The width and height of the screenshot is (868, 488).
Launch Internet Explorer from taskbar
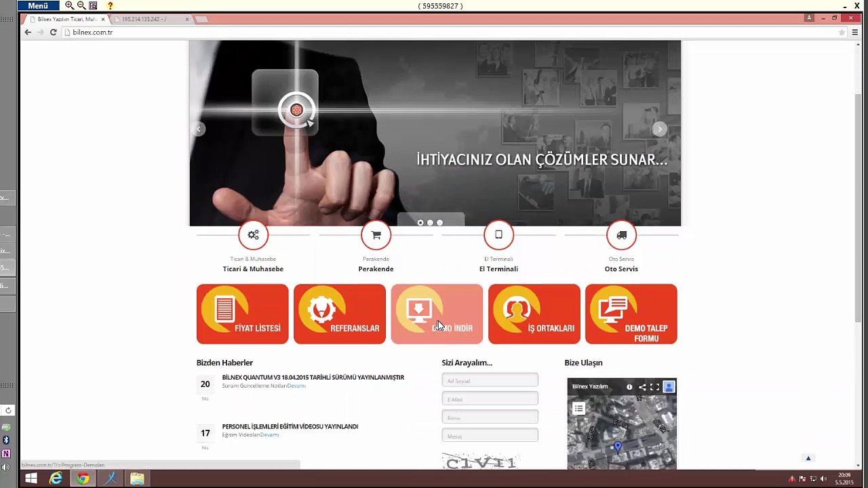[56, 479]
